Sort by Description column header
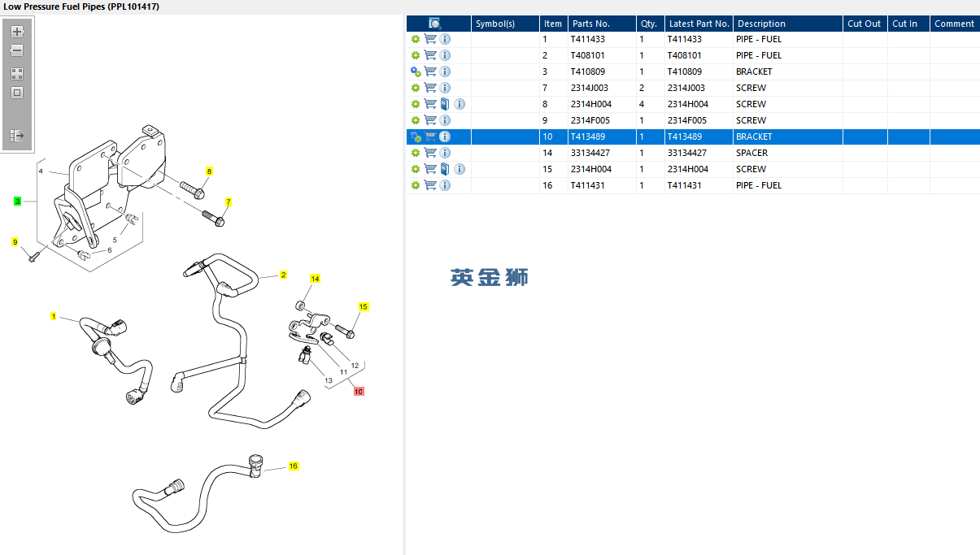Screen dimensions: 980x555 pos(787,24)
